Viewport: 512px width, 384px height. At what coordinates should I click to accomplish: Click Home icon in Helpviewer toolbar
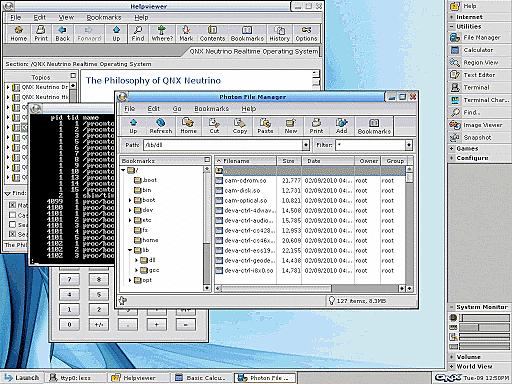tap(19, 34)
